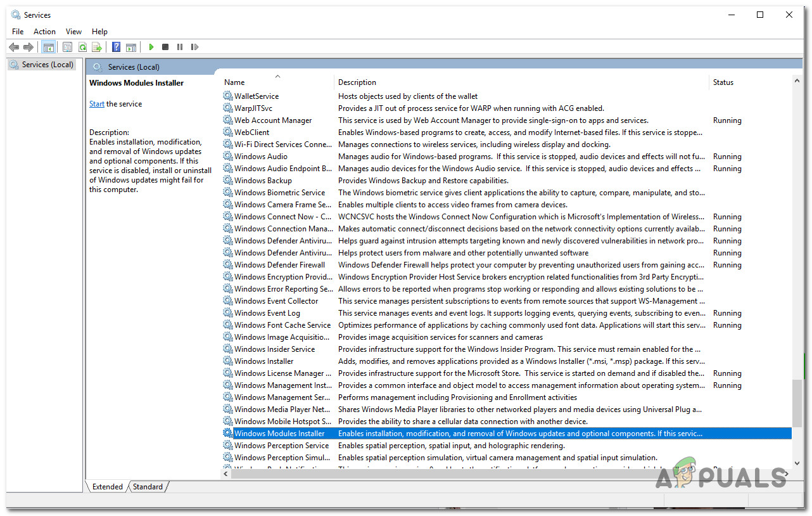Click the Pause Service toolbar button

pyautogui.click(x=180, y=47)
